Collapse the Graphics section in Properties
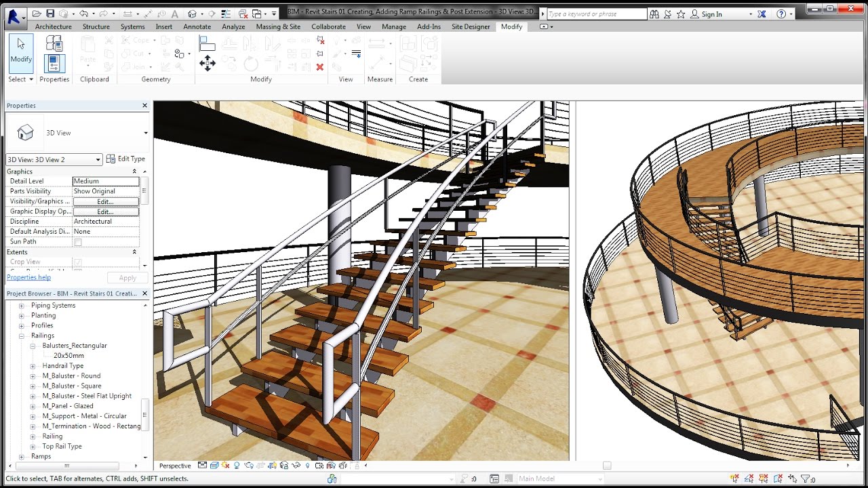868x488 pixels. tap(134, 171)
